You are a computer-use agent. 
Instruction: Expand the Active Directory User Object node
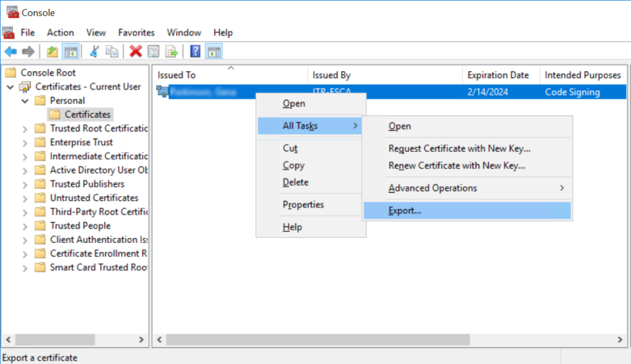tap(25, 171)
